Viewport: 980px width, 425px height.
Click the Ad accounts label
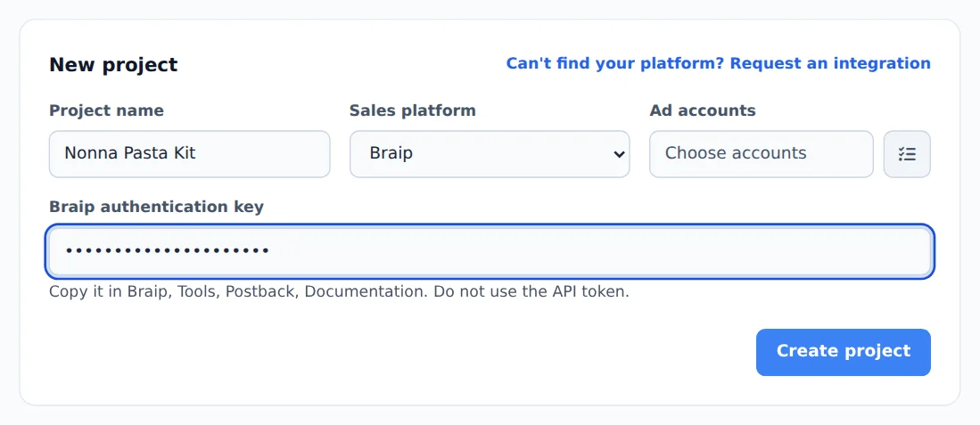click(x=703, y=110)
